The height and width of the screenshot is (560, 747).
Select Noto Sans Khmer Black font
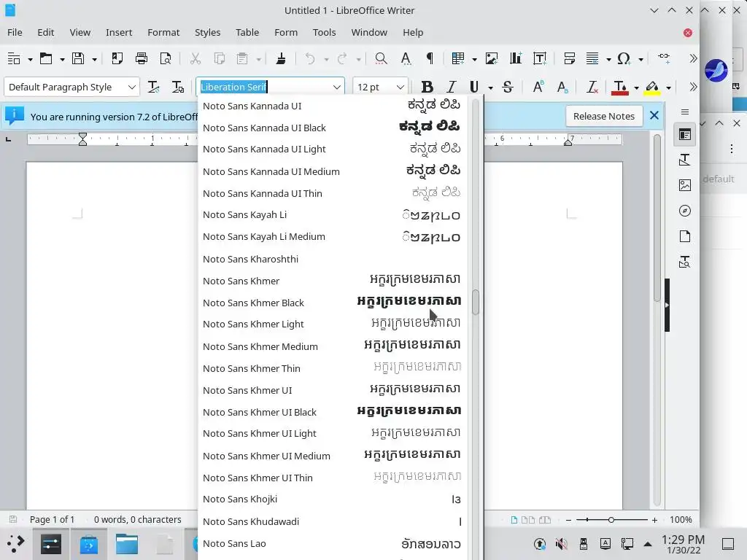332,303
